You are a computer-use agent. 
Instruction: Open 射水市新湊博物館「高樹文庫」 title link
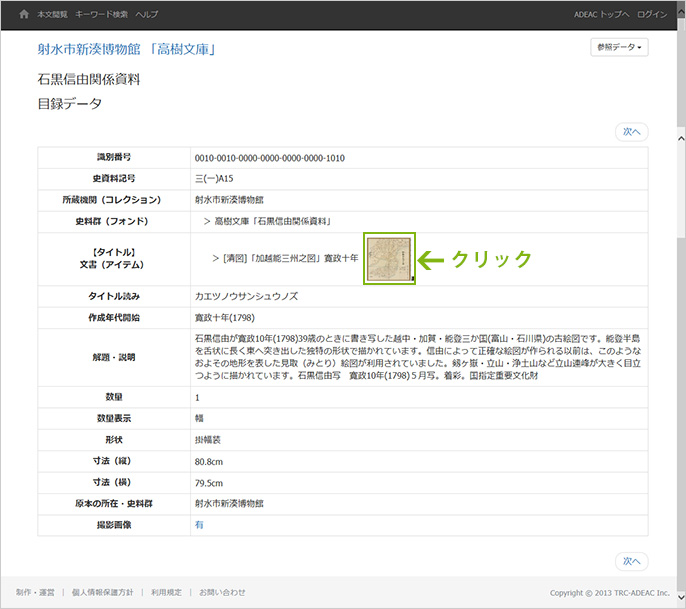pyautogui.click(x=127, y=49)
